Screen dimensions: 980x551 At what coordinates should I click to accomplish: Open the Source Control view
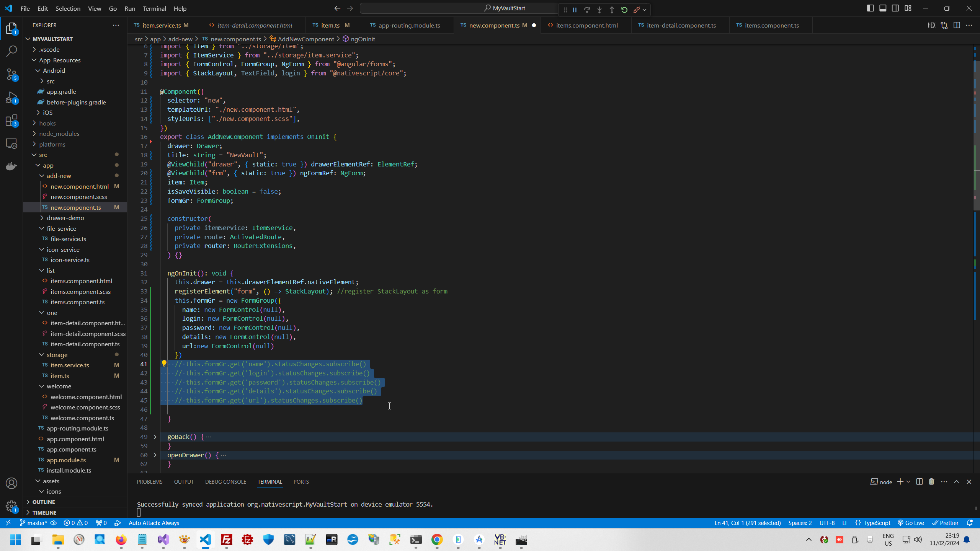pyautogui.click(x=11, y=74)
